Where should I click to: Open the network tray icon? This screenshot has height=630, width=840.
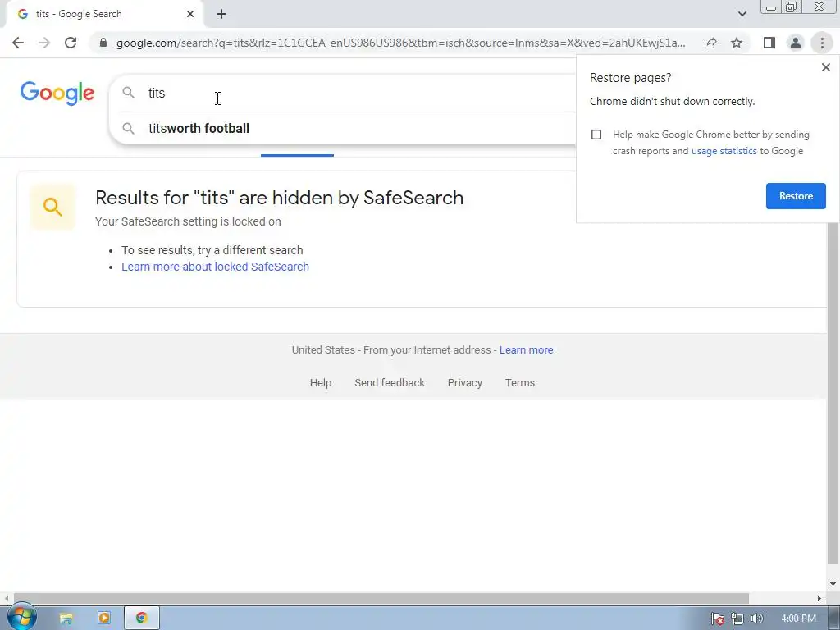tap(737, 619)
